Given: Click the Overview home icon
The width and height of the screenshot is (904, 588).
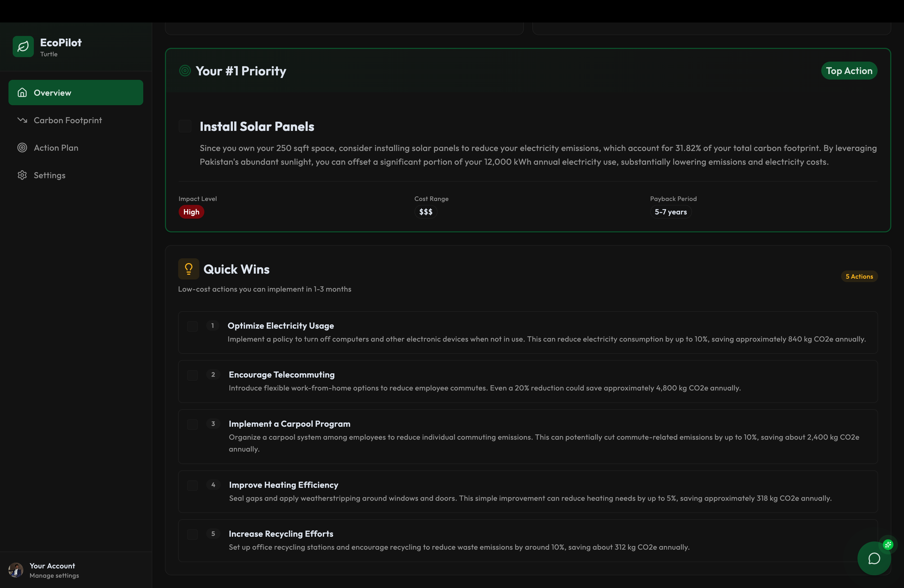Looking at the screenshot, I should pos(22,93).
